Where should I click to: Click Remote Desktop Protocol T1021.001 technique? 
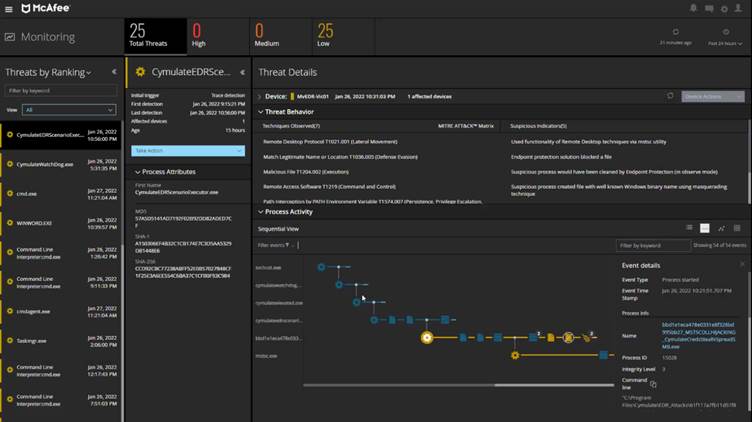click(330, 142)
